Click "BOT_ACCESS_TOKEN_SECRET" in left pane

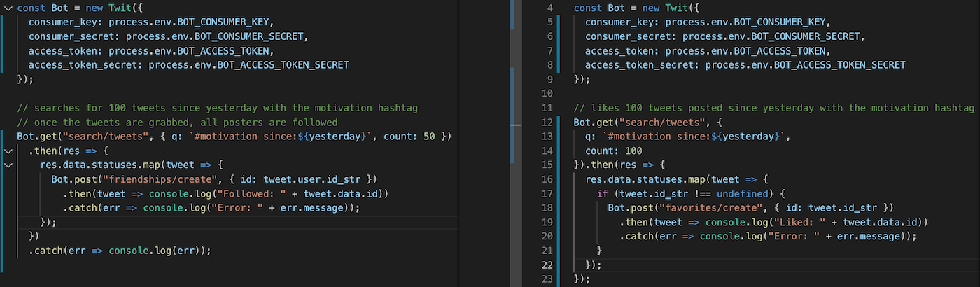tap(283, 64)
